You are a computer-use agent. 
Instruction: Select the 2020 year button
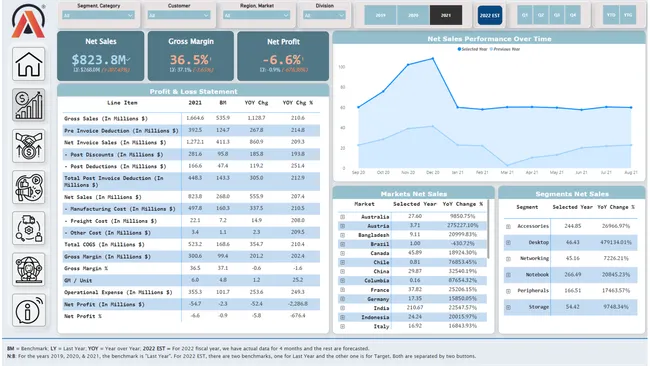[x=413, y=15]
